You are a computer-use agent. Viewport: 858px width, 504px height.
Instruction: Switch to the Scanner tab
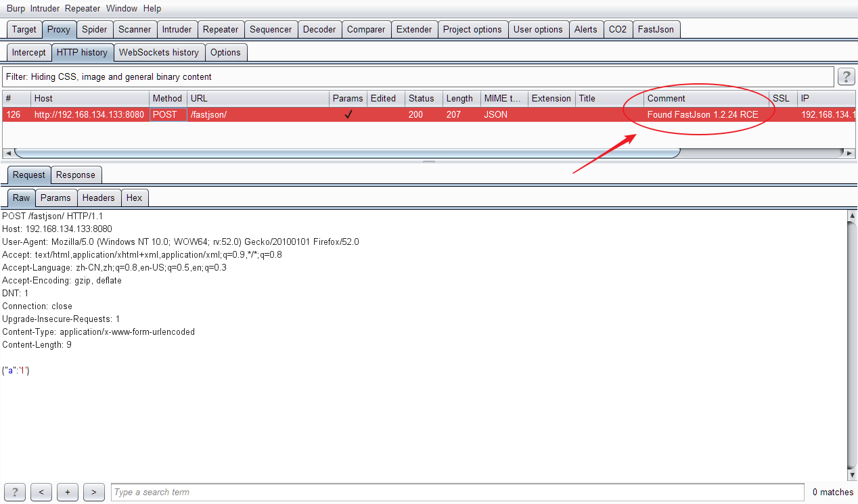pos(135,29)
